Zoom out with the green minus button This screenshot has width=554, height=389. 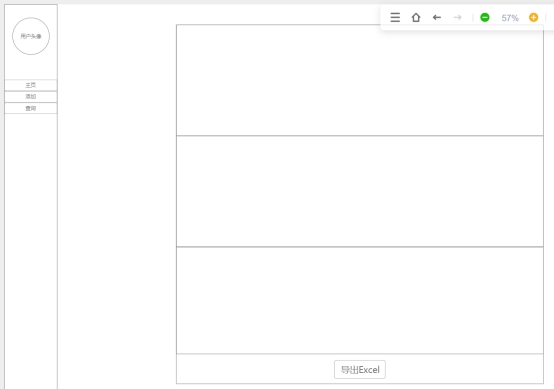tap(485, 17)
